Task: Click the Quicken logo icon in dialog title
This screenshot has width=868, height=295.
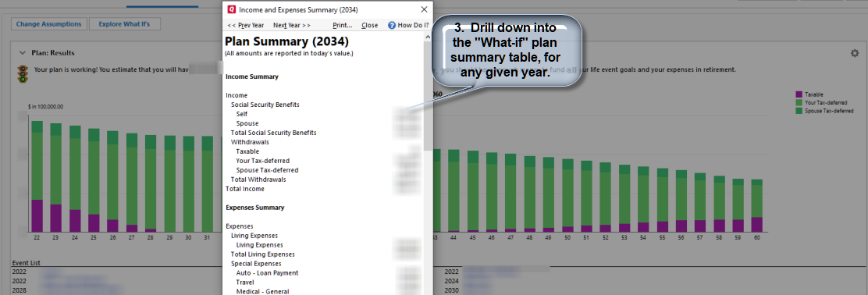Action: click(231, 9)
